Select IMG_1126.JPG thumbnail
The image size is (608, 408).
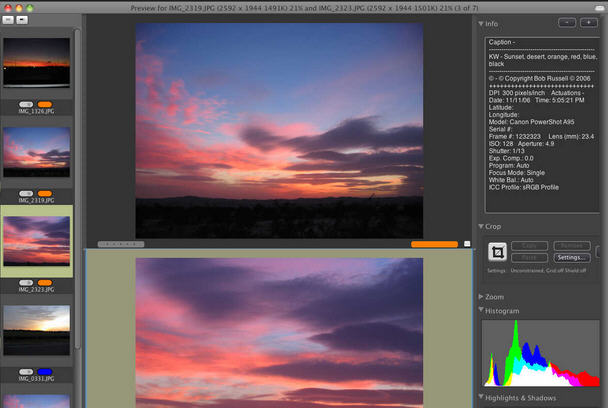point(36,62)
